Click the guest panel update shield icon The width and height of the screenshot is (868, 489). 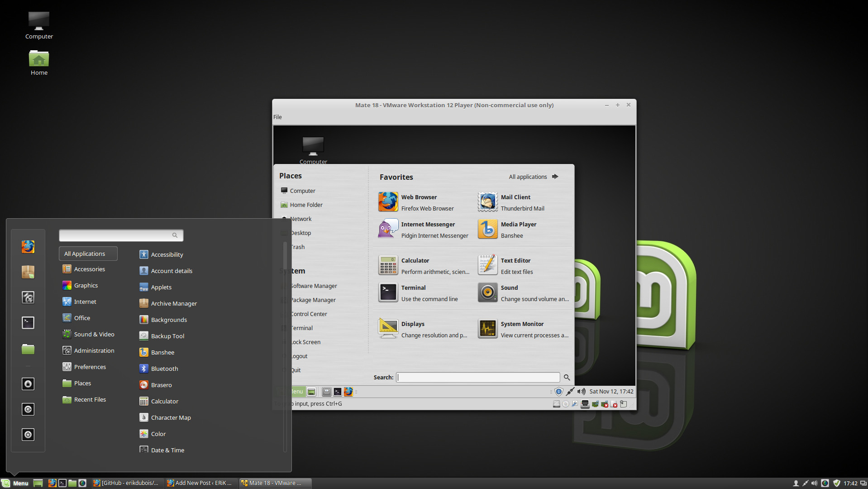pos(558,391)
